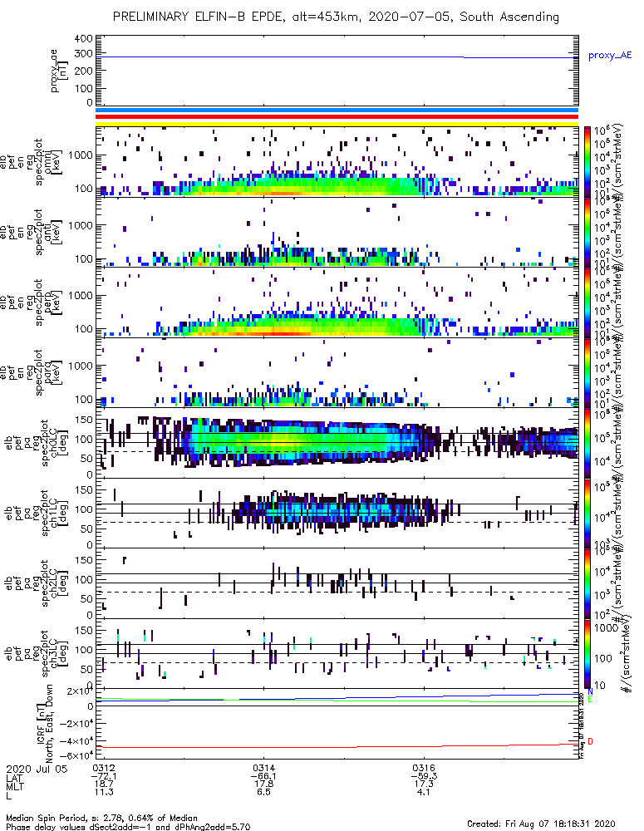644x831 pixels.
Task: Click the "0316" time tick label
Action: (x=424, y=768)
